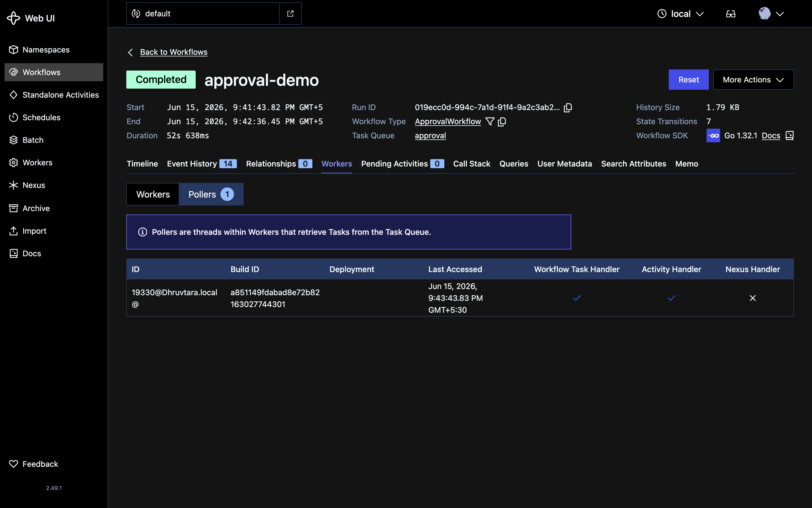Click the info icon in pollers banner
Screen dimensions: 812x508
[143, 232]
